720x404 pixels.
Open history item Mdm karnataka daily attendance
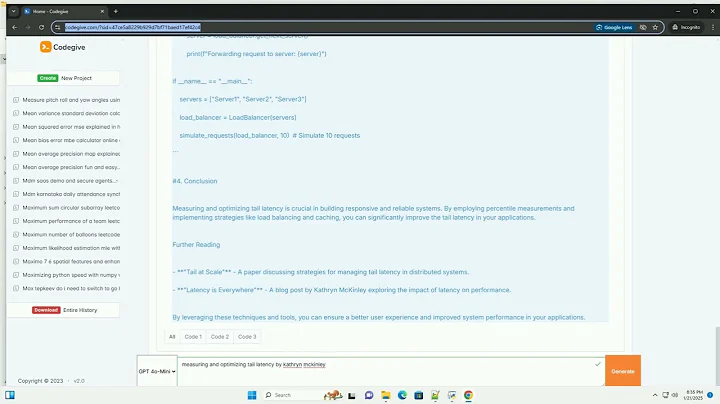coord(71,194)
